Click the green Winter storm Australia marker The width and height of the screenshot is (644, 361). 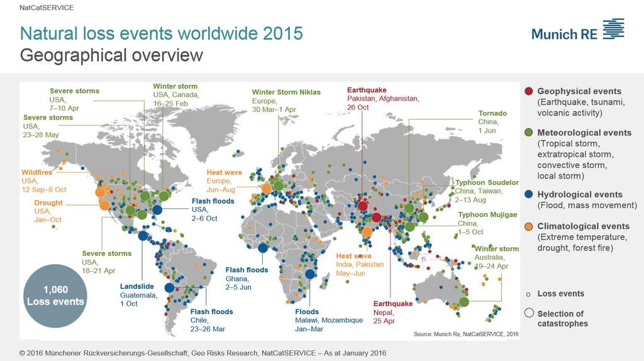click(464, 302)
